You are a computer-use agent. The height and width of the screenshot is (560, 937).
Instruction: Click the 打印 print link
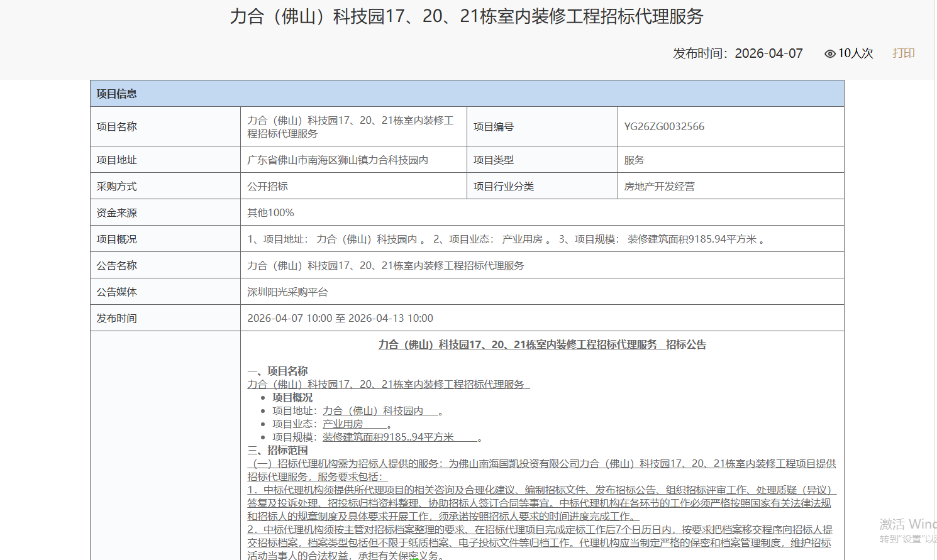903,53
